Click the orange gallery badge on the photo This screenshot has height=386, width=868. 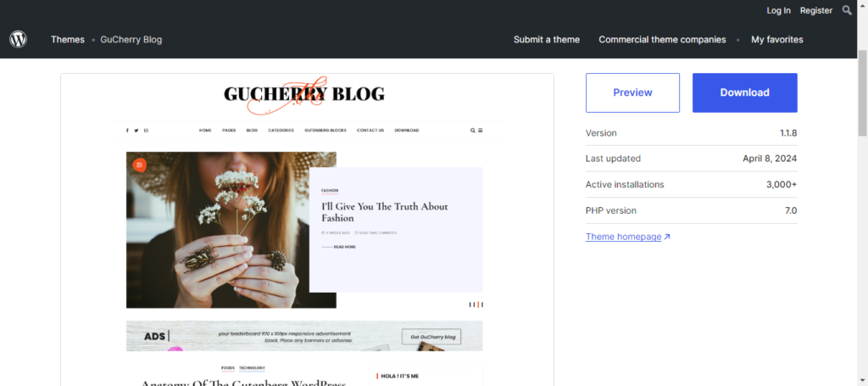140,165
